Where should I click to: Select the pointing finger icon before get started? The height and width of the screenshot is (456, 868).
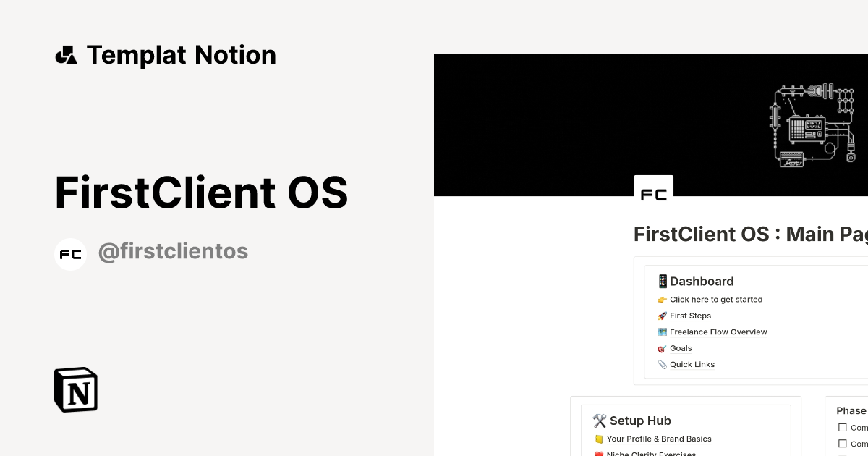point(663,299)
